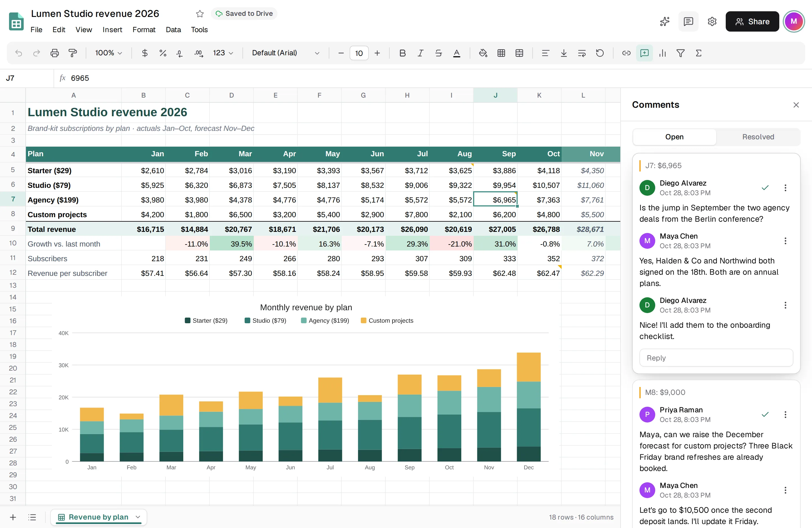
Task: Open the text color tool
Action: [456, 53]
